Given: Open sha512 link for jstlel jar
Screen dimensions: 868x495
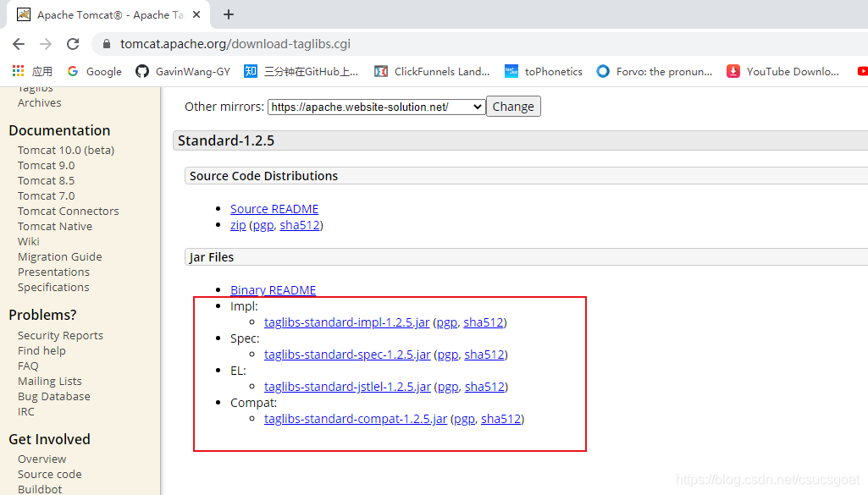Looking at the screenshot, I should pos(484,387).
